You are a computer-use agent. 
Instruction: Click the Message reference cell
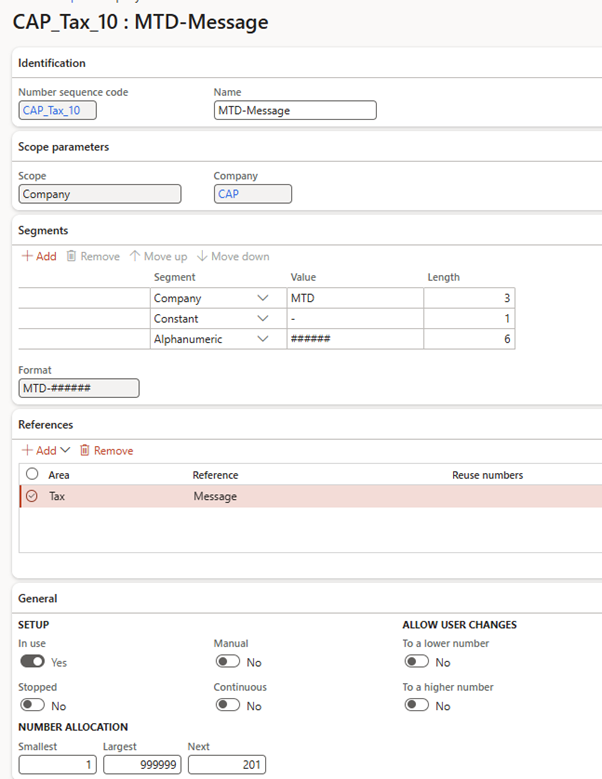[215, 496]
